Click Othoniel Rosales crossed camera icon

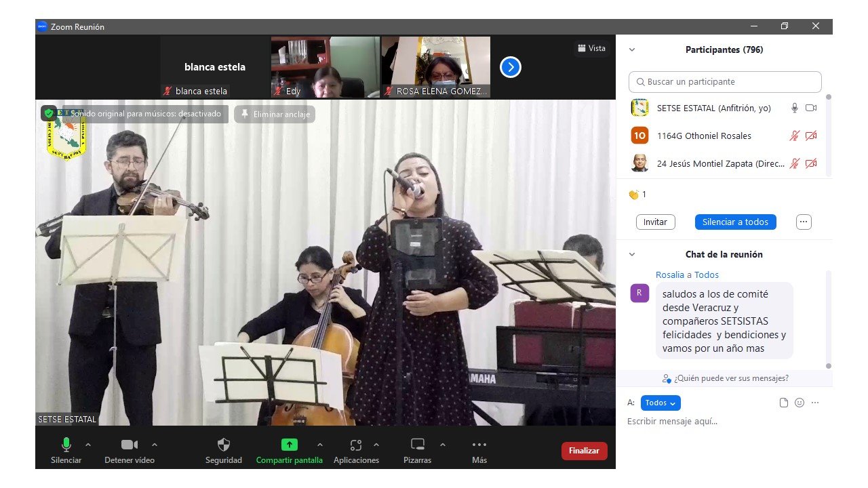coord(811,136)
